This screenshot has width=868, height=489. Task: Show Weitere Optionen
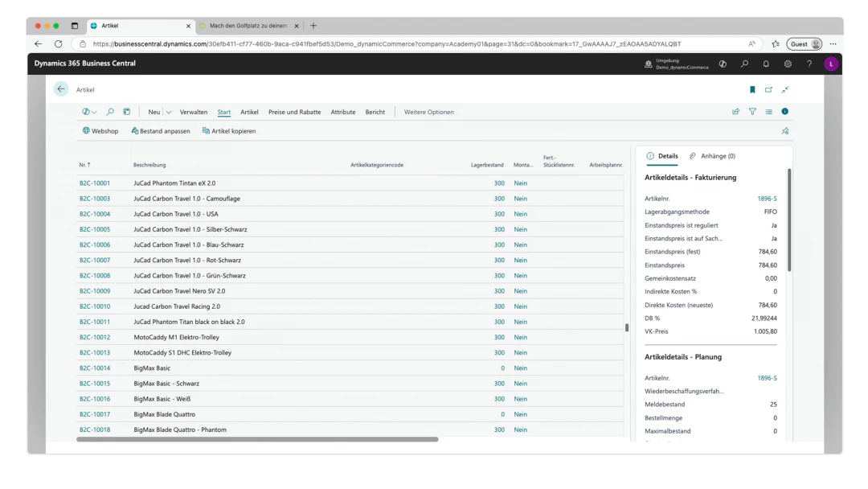coord(429,112)
